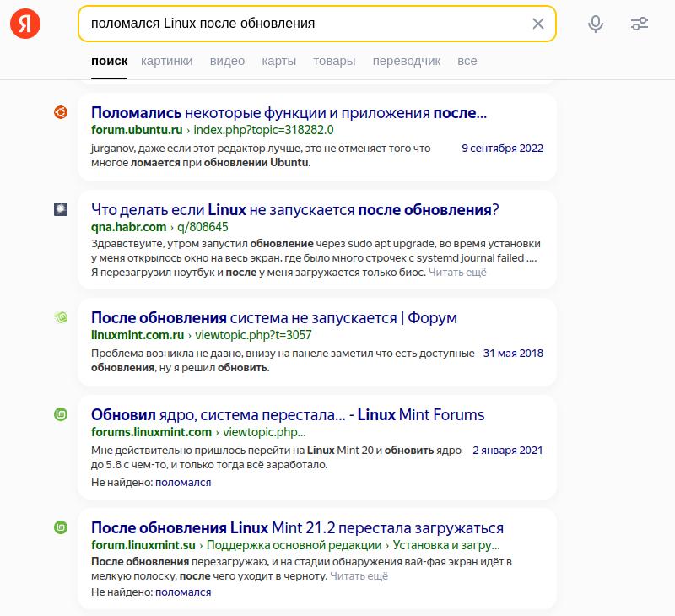Expand Habr snippet with Читать ещё
675x616 pixels.
457,273
